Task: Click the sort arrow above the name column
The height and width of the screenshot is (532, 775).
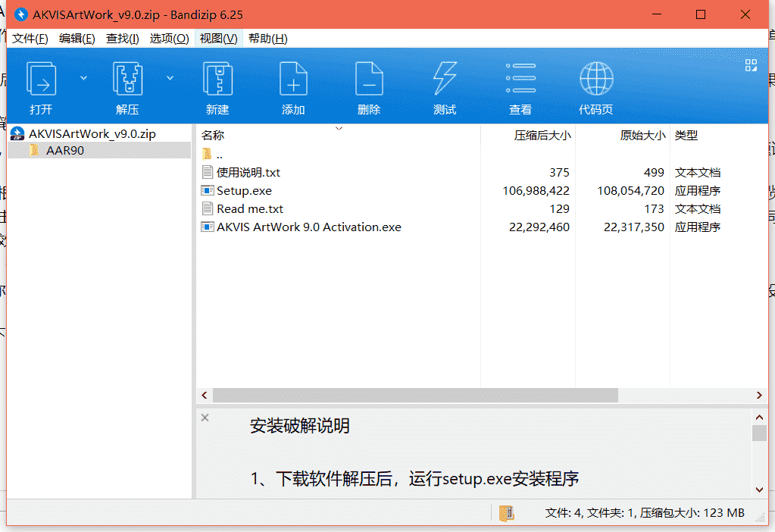Action: pyautogui.click(x=339, y=128)
